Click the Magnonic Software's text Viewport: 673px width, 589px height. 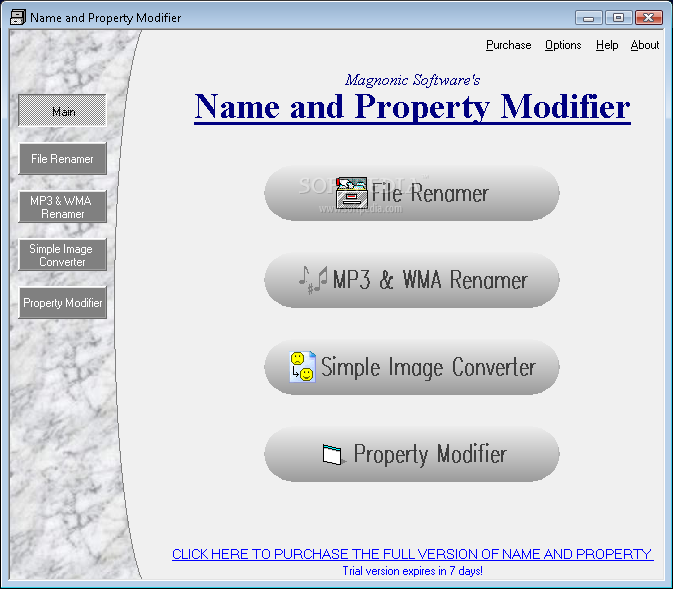coord(412,80)
